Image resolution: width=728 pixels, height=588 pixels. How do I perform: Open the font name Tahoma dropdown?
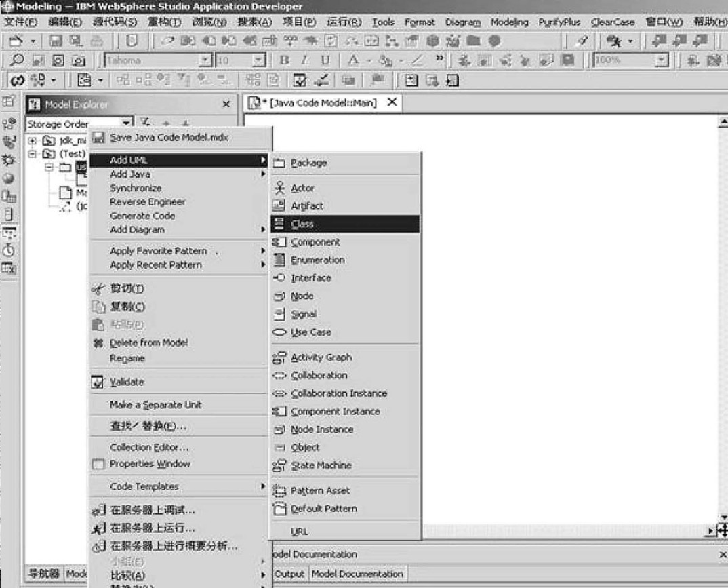click(206, 60)
